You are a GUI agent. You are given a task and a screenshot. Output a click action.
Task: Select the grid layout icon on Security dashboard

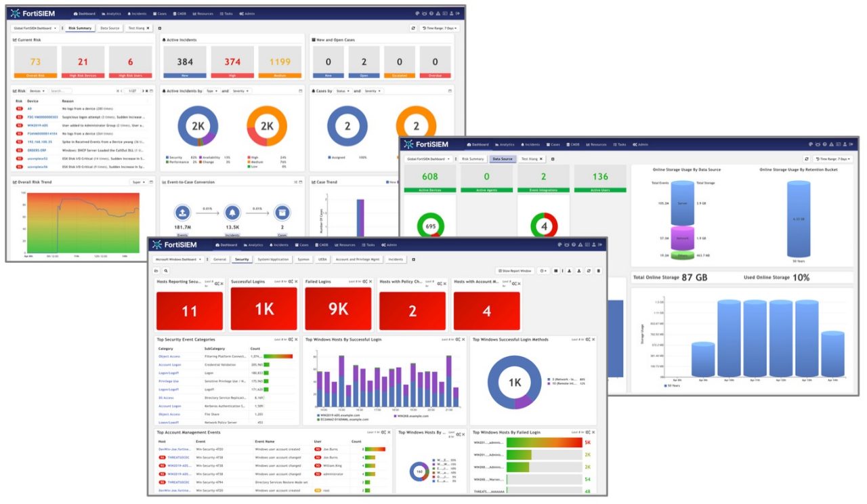pyautogui.click(x=556, y=271)
